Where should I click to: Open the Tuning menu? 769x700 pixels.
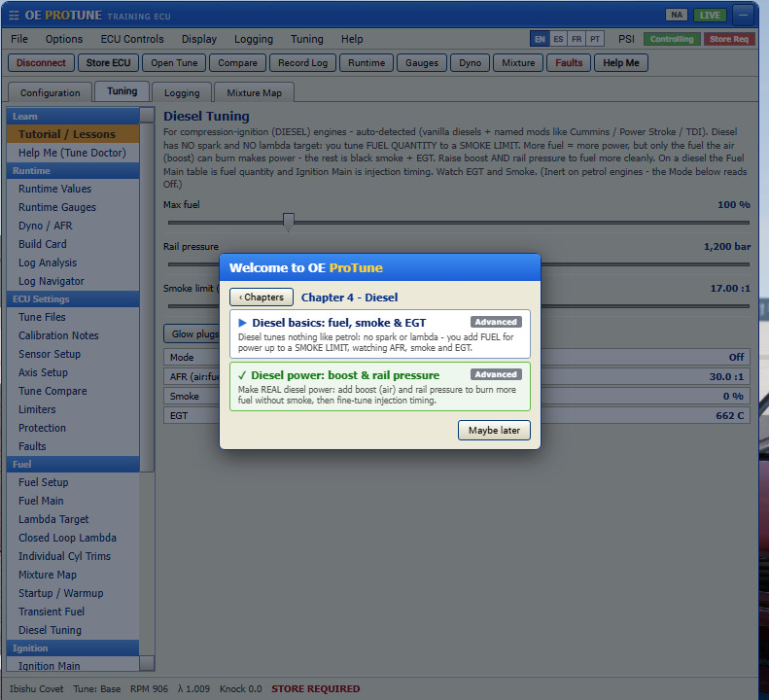tap(306, 39)
